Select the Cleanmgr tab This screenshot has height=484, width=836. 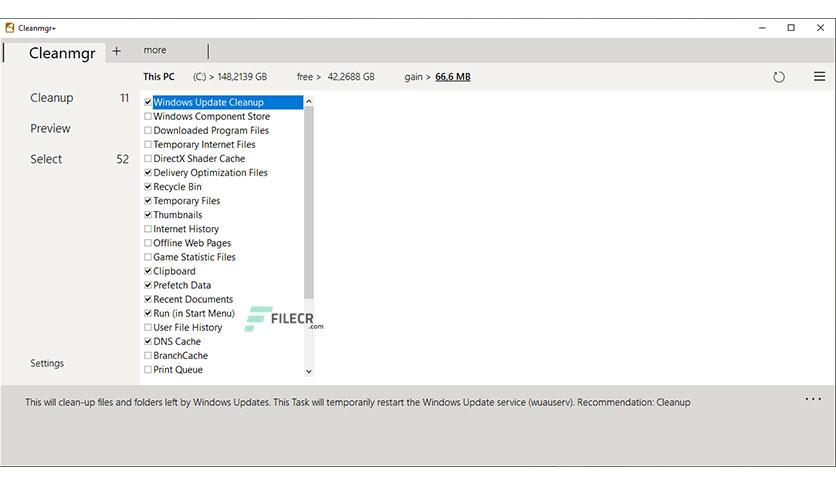click(62, 53)
